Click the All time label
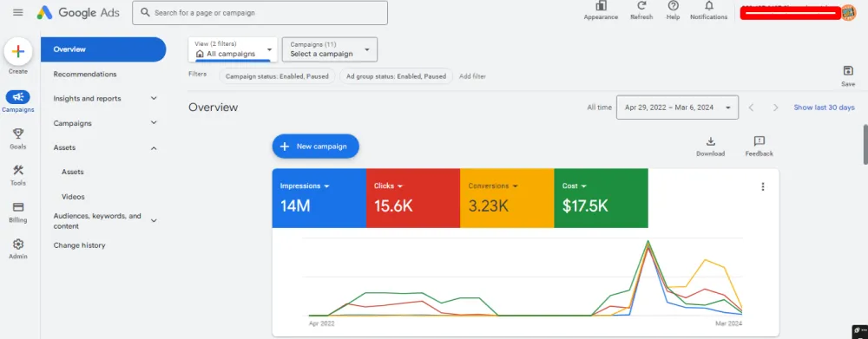 (x=600, y=108)
